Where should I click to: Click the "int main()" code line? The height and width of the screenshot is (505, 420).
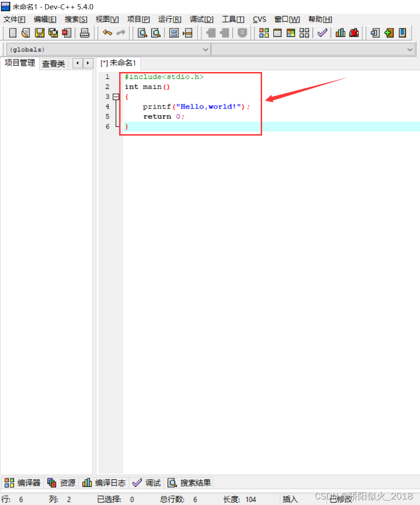147,87
